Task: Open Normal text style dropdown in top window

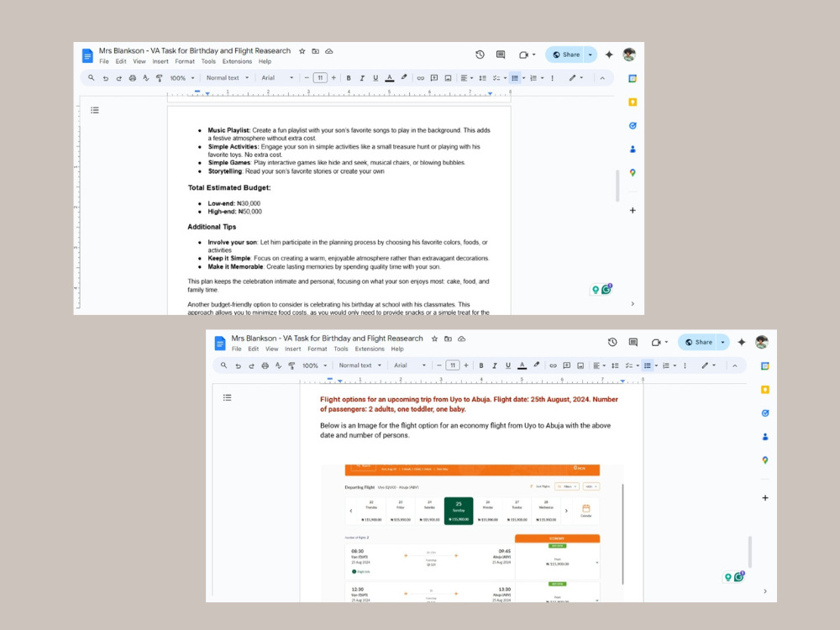Action: (227, 78)
